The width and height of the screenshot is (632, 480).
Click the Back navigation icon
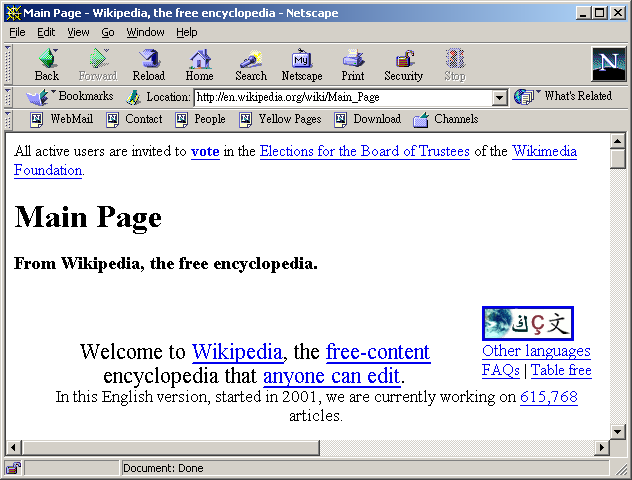(x=46, y=60)
